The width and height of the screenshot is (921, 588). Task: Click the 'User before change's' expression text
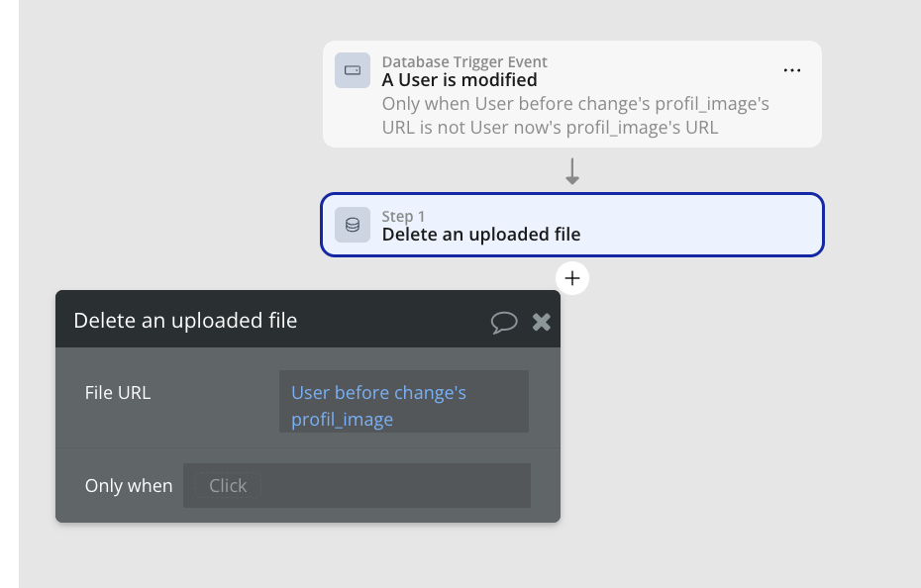click(378, 393)
